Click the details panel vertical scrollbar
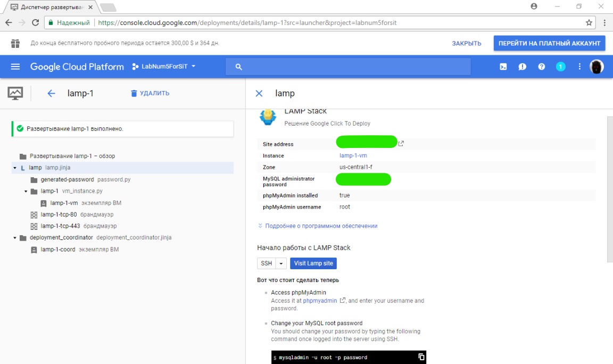 (609, 189)
